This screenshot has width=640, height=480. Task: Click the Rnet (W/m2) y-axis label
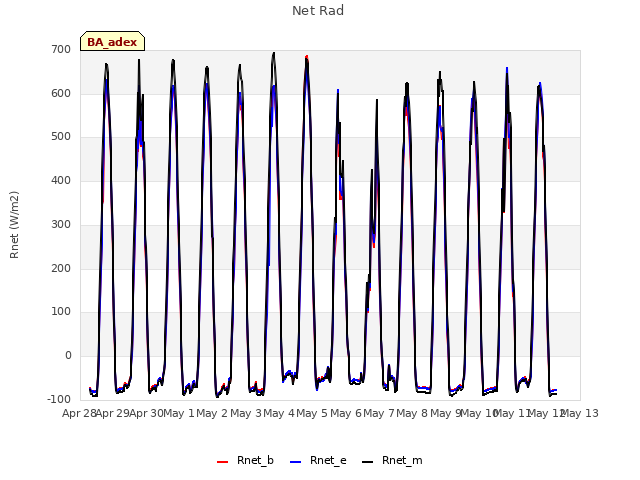click(x=14, y=224)
